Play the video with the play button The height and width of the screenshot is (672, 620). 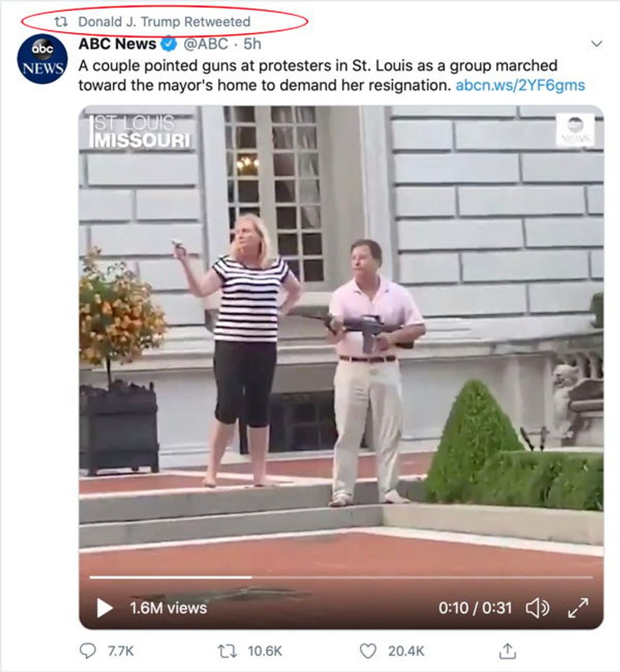pos(104,608)
